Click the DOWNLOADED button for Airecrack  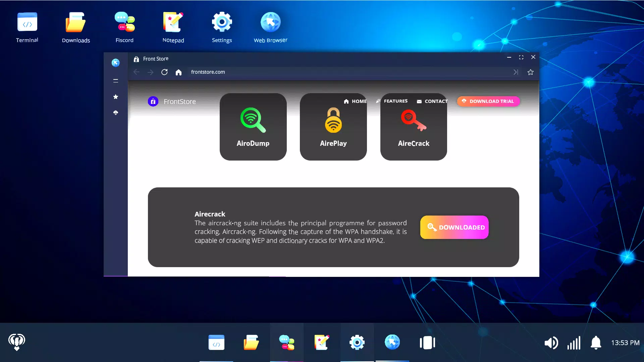tap(454, 227)
